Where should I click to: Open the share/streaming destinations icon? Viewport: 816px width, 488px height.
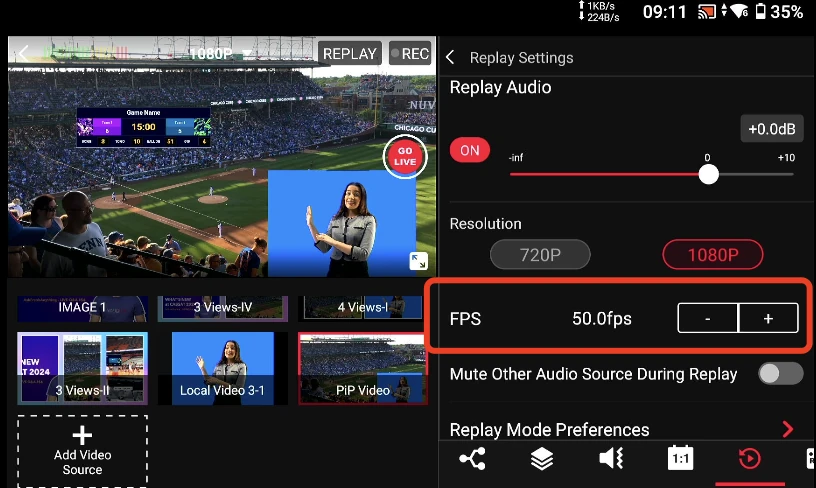click(472, 459)
